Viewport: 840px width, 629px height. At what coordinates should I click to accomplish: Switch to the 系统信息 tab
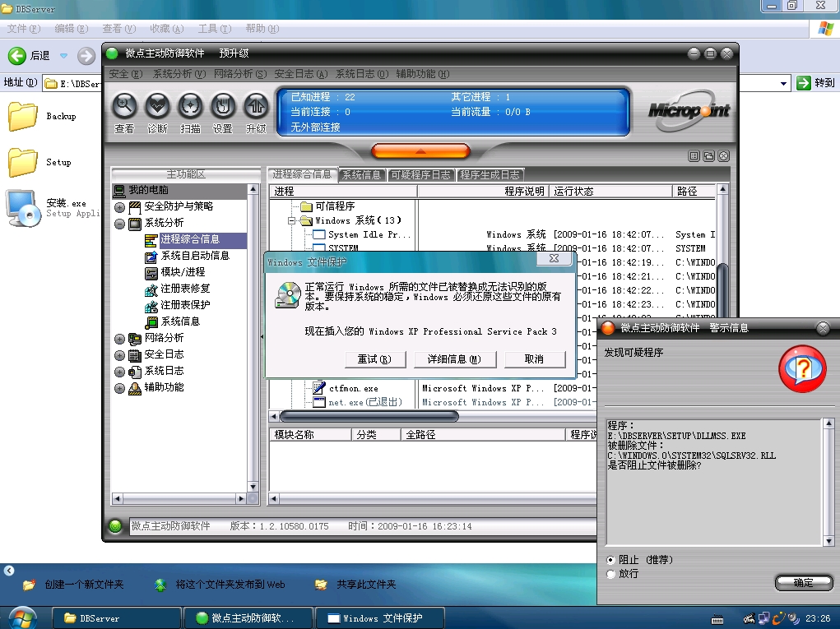(362, 175)
